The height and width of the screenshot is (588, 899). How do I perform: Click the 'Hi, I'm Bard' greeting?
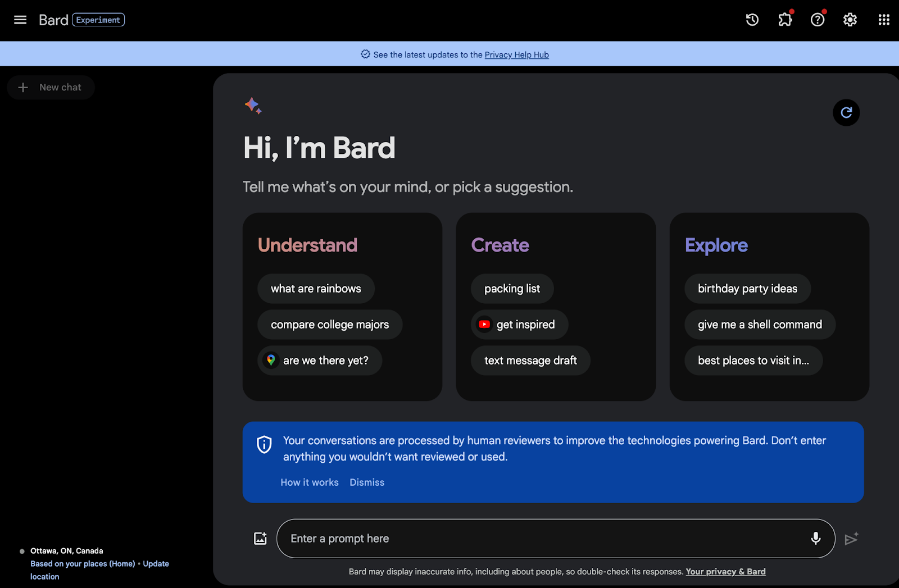point(319,148)
